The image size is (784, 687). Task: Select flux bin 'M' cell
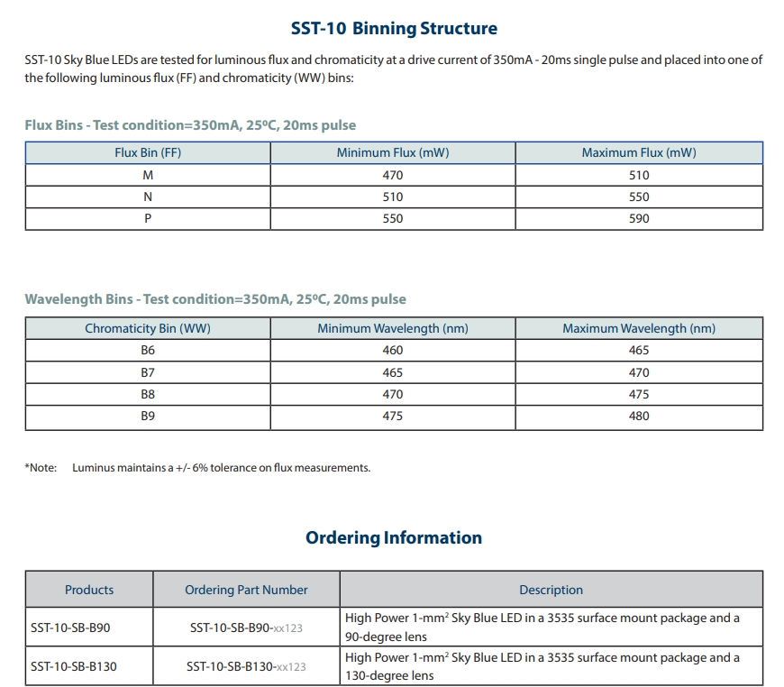pyautogui.click(x=148, y=175)
